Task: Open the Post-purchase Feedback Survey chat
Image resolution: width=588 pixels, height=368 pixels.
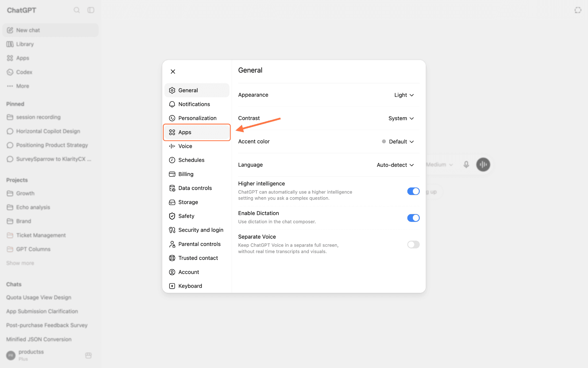Action: [x=50, y=325]
